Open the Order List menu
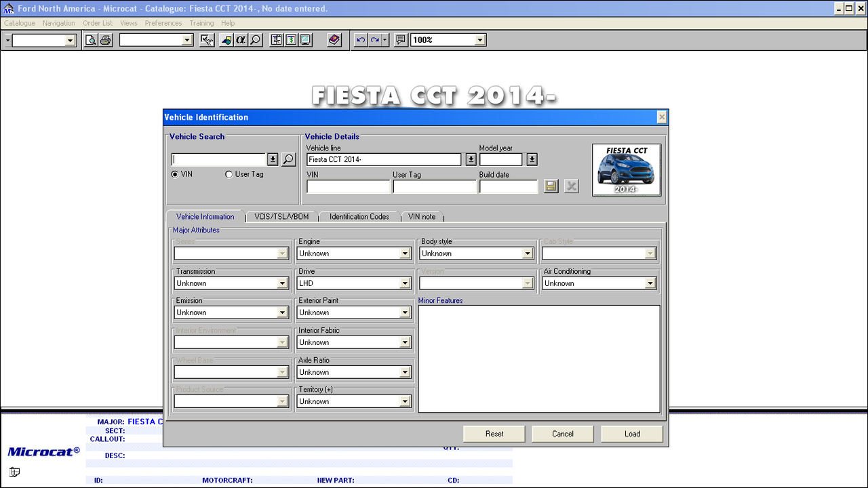Image resolution: width=868 pixels, height=488 pixels. pyautogui.click(x=98, y=23)
